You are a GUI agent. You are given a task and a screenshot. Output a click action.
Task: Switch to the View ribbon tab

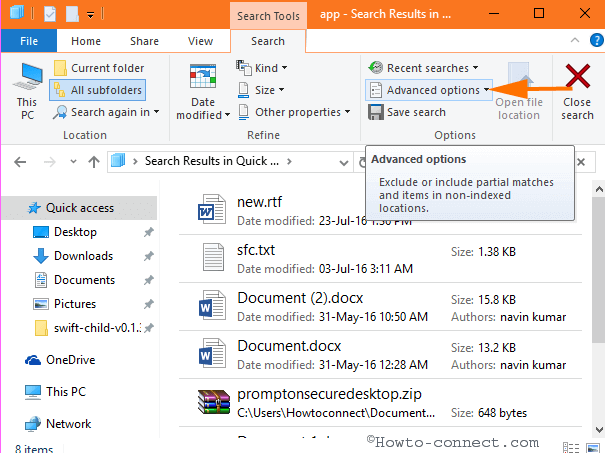[x=200, y=41]
